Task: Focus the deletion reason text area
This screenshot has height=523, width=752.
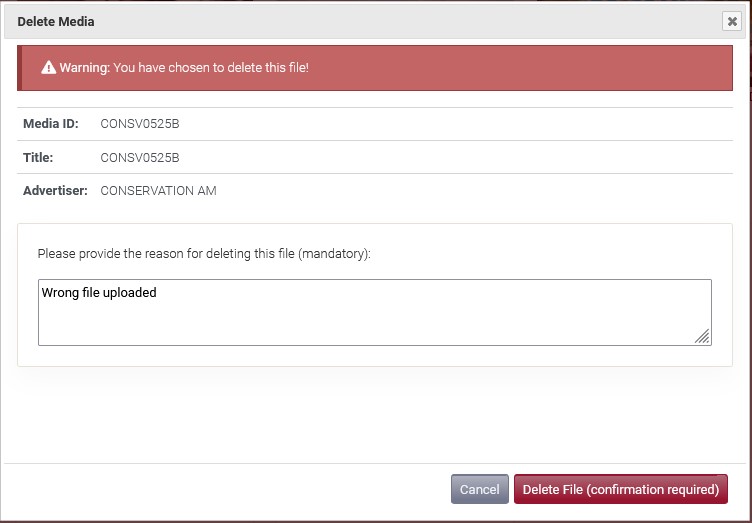Action: (x=375, y=312)
